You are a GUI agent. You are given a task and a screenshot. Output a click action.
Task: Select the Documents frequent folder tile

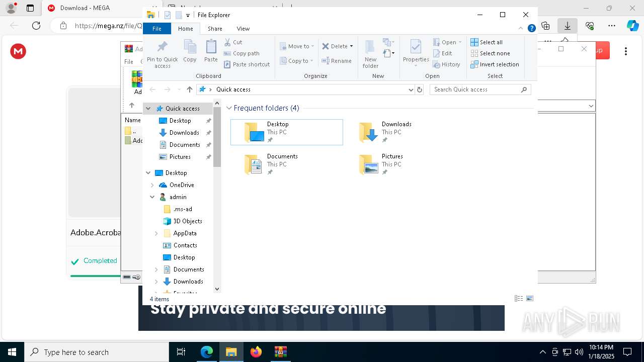point(287,164)
